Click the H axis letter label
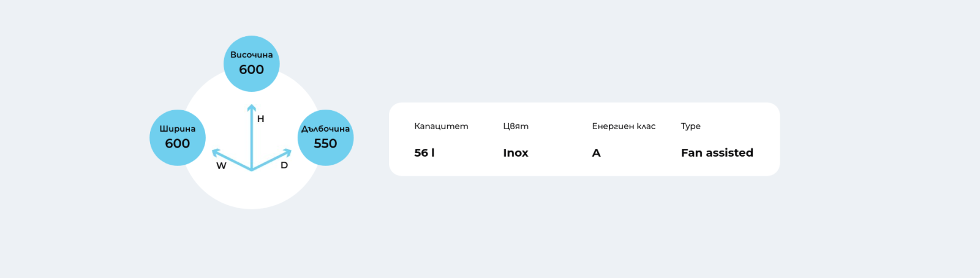The height and width of the screenshot is (278, 980). point(261,119)
